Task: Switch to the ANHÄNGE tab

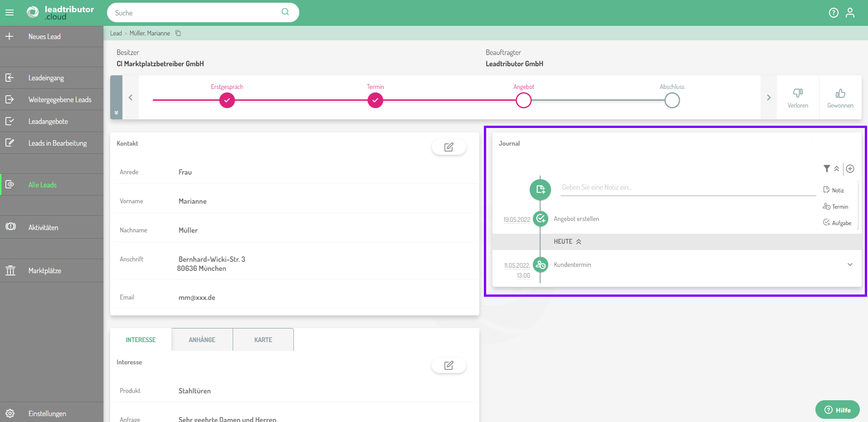Action: (x=202, y=340)
